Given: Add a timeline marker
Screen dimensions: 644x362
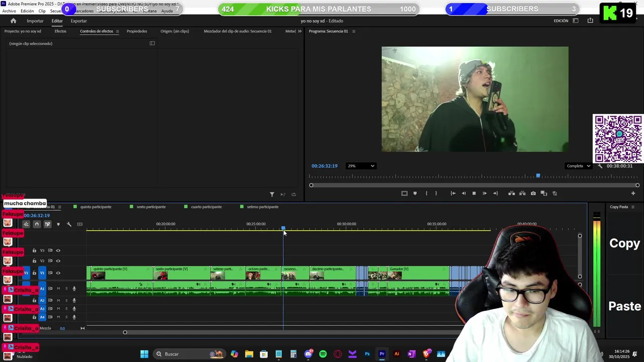Looking at the screenshot, I should [58, 224].
